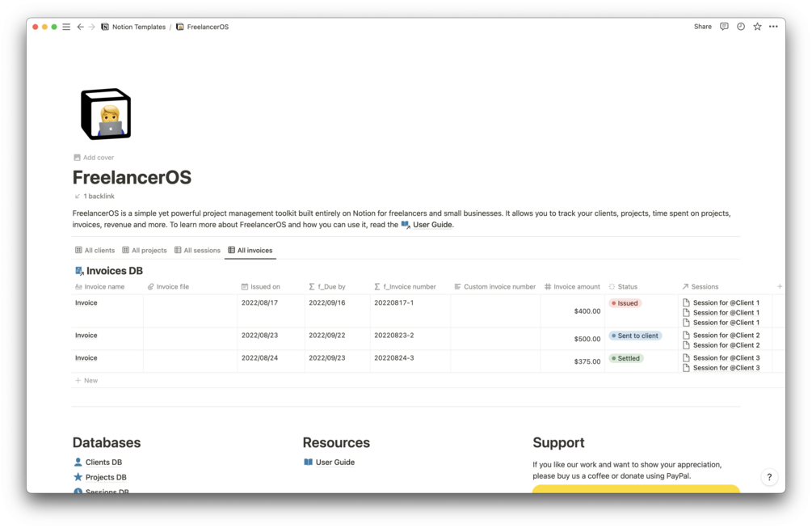Favorite the page with the star icon
Screen dimensions: 812x528
point(758,27)
